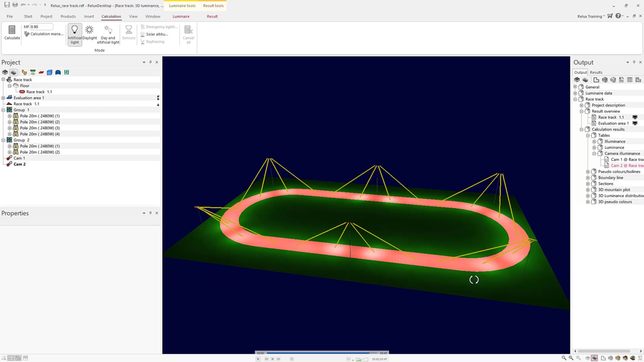Screen dimensions: 644x362
Task: Click the table columns icon in Output toolbar
Action: tap(630, 80)
